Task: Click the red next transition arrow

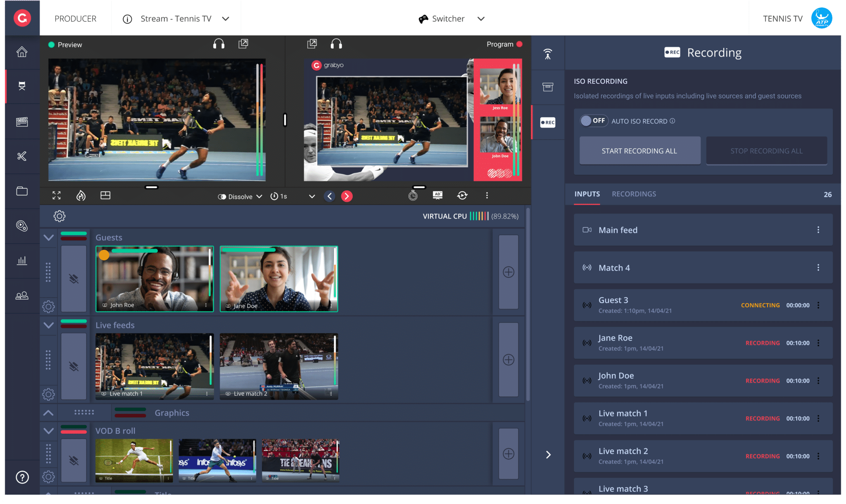Action: [x=347, y=196]
